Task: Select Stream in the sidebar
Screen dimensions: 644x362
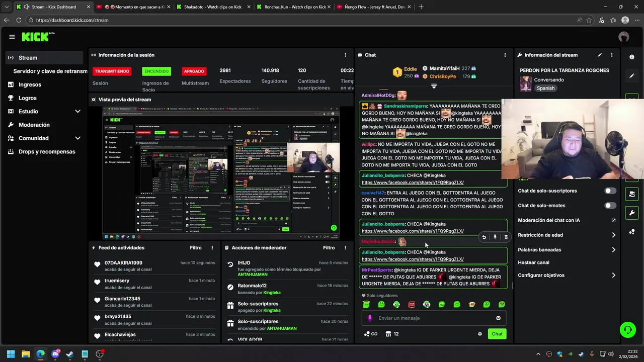Action: 44,57
